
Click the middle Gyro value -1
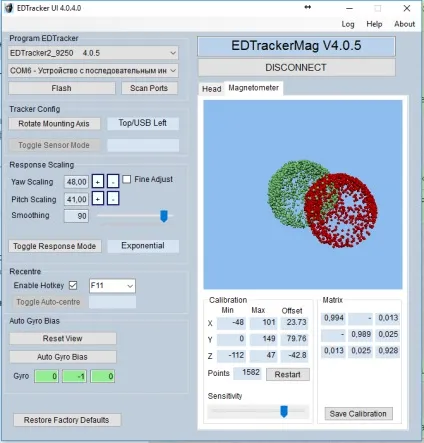(74, 376)
